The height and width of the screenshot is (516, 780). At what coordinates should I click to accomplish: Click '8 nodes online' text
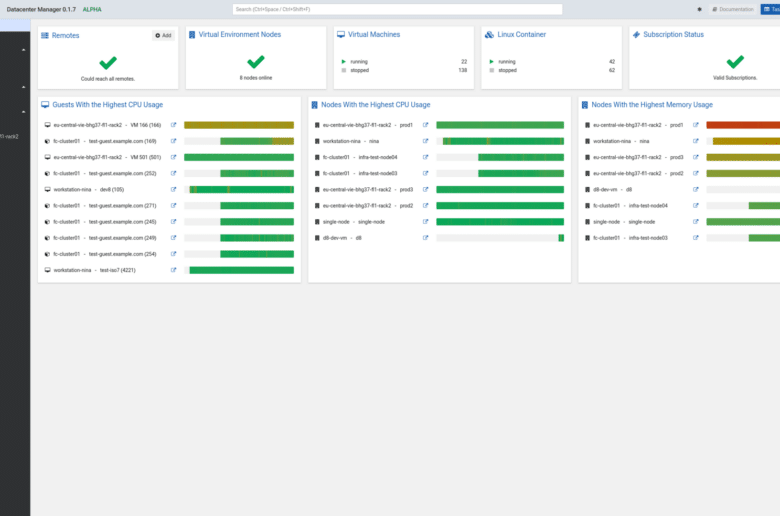tap(256, 78)
